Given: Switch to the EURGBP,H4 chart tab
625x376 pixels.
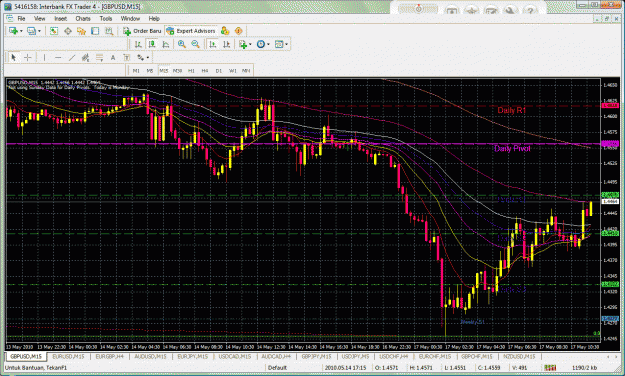Looking at the screenshot, I should (x=109, y=356).
